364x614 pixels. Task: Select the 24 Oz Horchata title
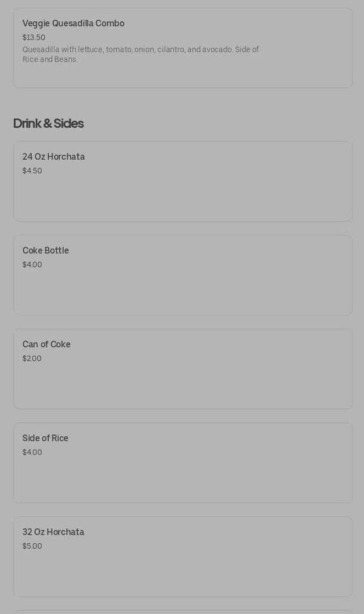(x=54, y=157)
